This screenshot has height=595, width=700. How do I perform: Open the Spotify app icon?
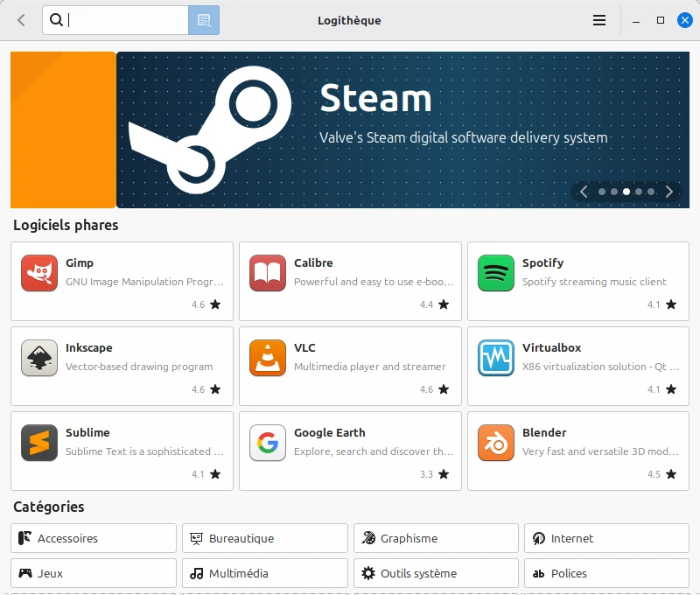tap(495, 273)
